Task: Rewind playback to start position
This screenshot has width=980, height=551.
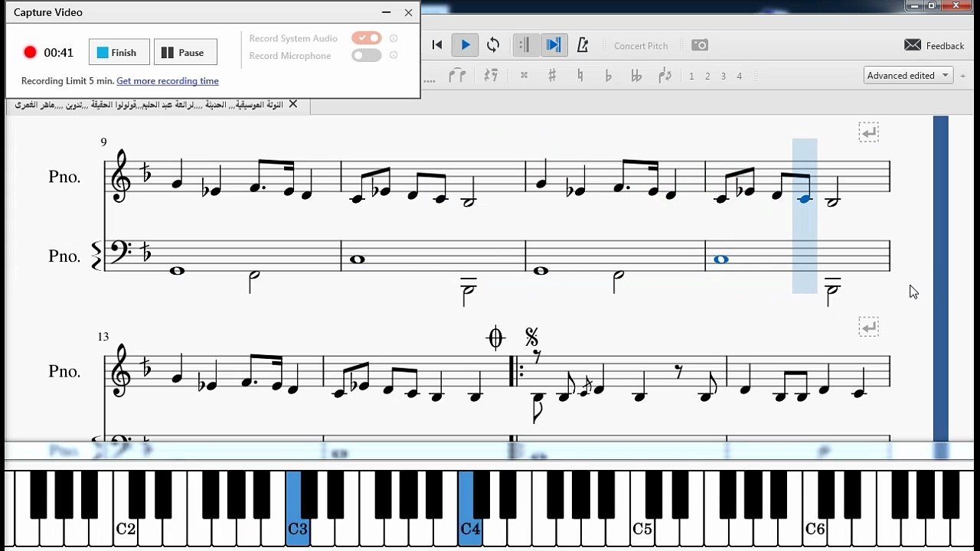Action: coord(437,45)
